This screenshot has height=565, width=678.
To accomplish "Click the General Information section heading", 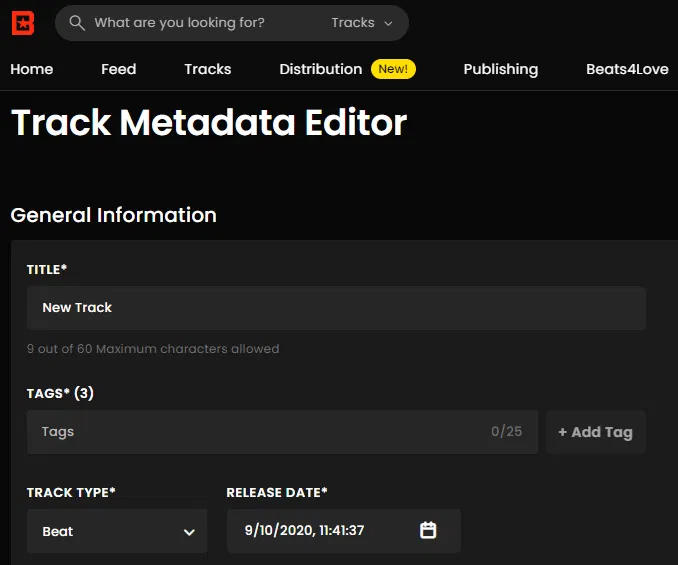I will click(x=113, y=215).
